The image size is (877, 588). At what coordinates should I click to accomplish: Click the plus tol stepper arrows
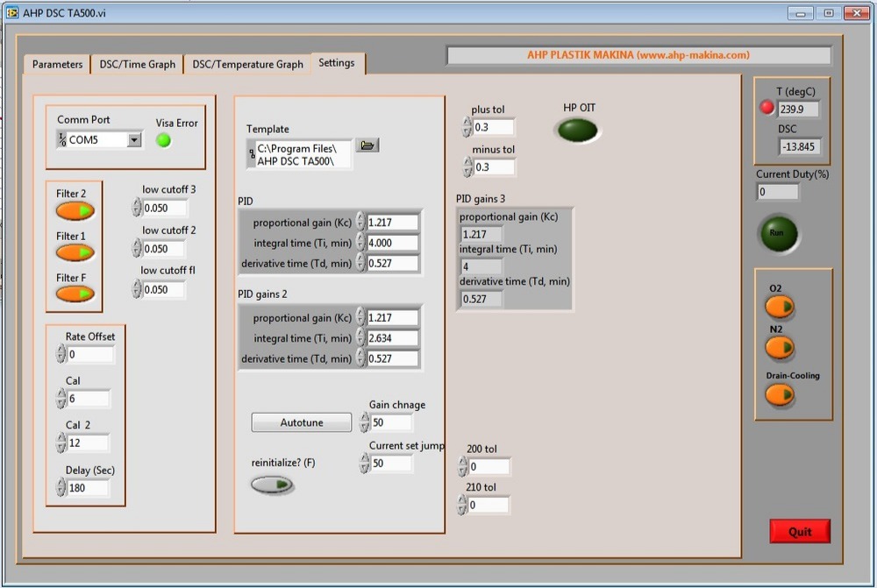click(467, 127)
